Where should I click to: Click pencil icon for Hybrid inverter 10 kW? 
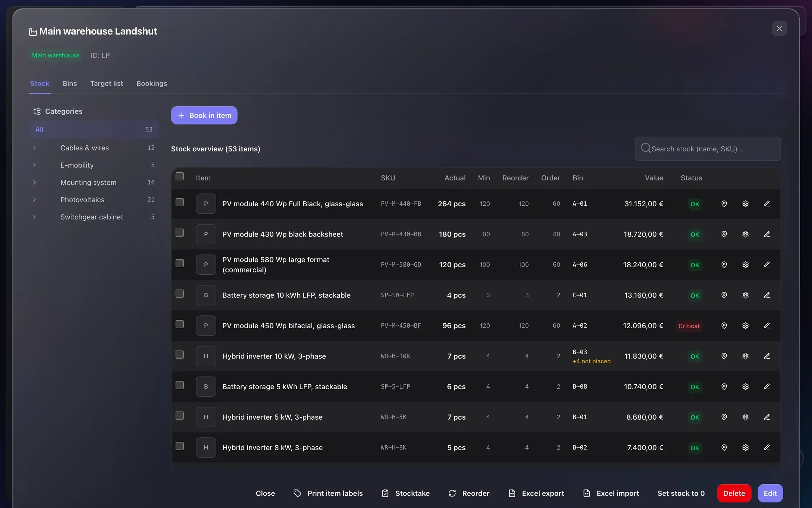(766, 356)
